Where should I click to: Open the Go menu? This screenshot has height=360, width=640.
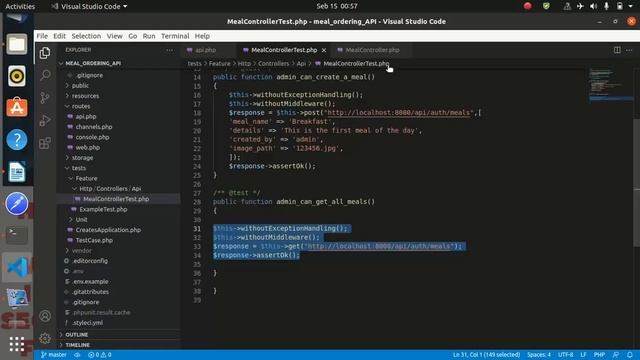(x=133, y=36)
